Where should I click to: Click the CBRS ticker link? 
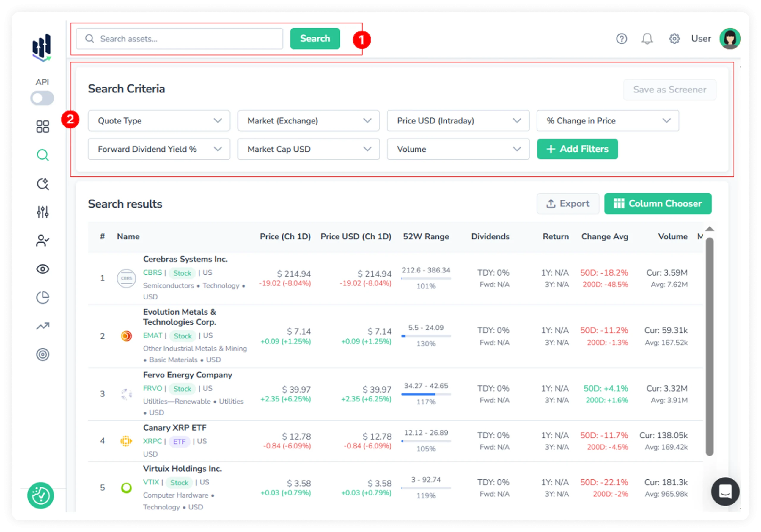coord(152,272)
